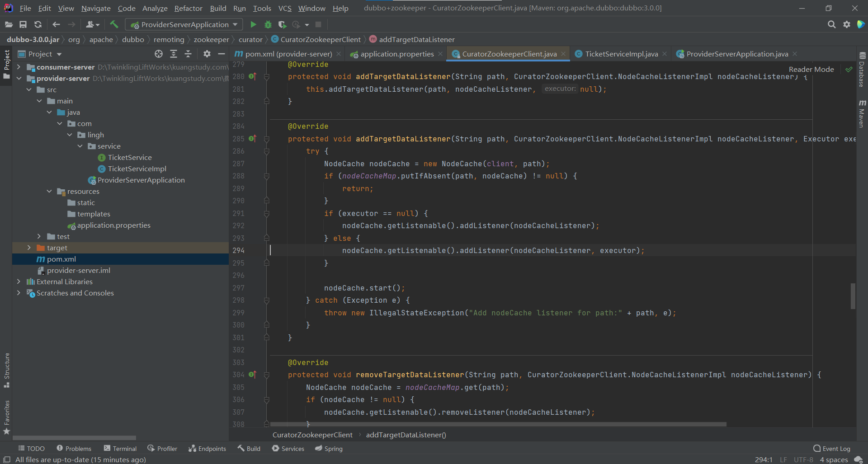This screenshot has width=868, height=464.
Task: Open the Refactor menu
Action: [188, 8]
